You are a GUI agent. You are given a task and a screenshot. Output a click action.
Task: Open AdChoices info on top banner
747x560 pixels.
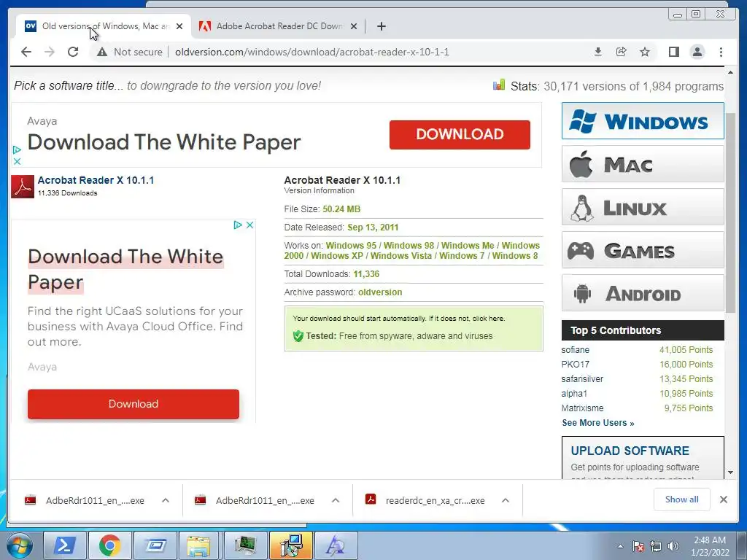17,150
